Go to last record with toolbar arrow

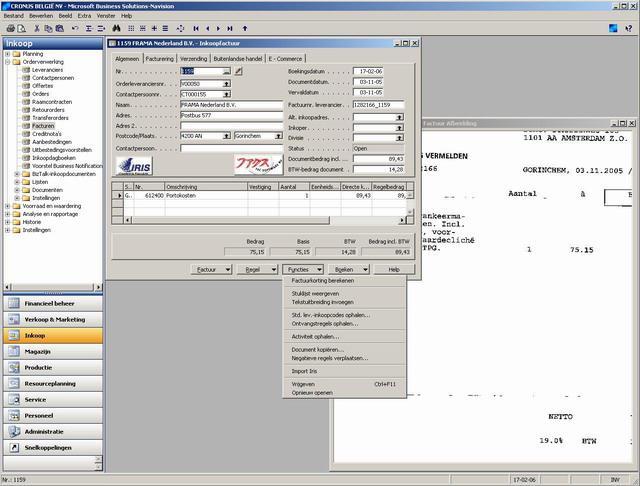230,28
